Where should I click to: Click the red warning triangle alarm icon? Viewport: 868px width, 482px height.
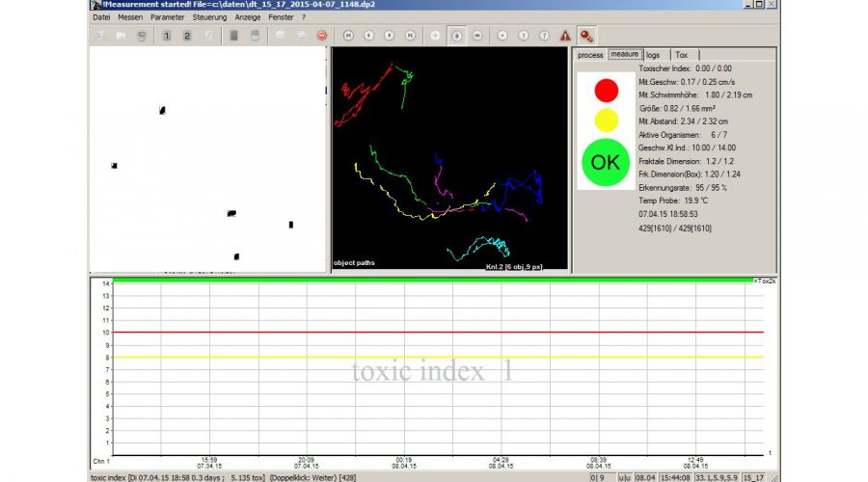[564, 36]
